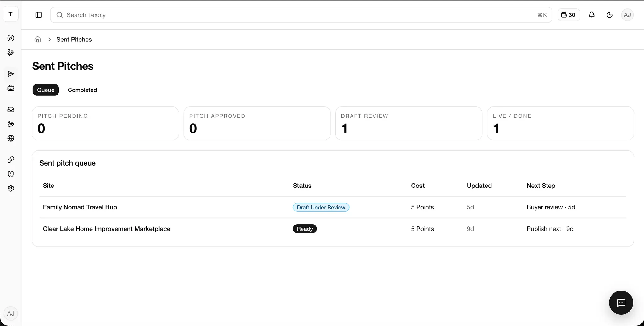The width and height of the screenshot is (644, 326).
Task: Click the Status column header
Action: click(302, 186)
